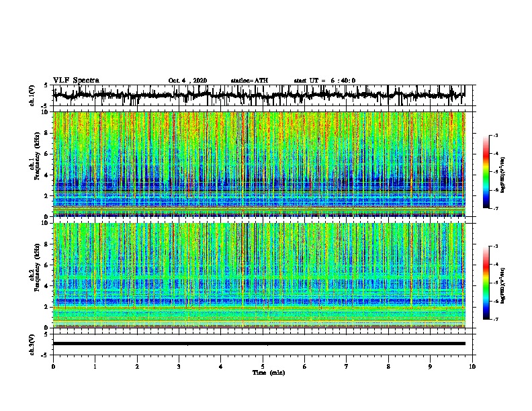Select the log(PSD) label beside ch.2 colorbar
This screenshot has height=411, width=532.
click(503, 285)
